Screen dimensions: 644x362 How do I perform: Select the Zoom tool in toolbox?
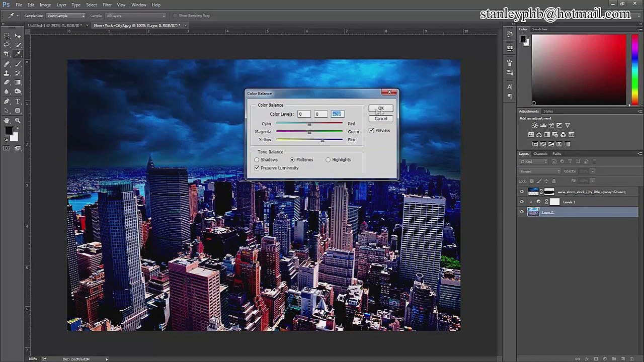pos(18,120)
